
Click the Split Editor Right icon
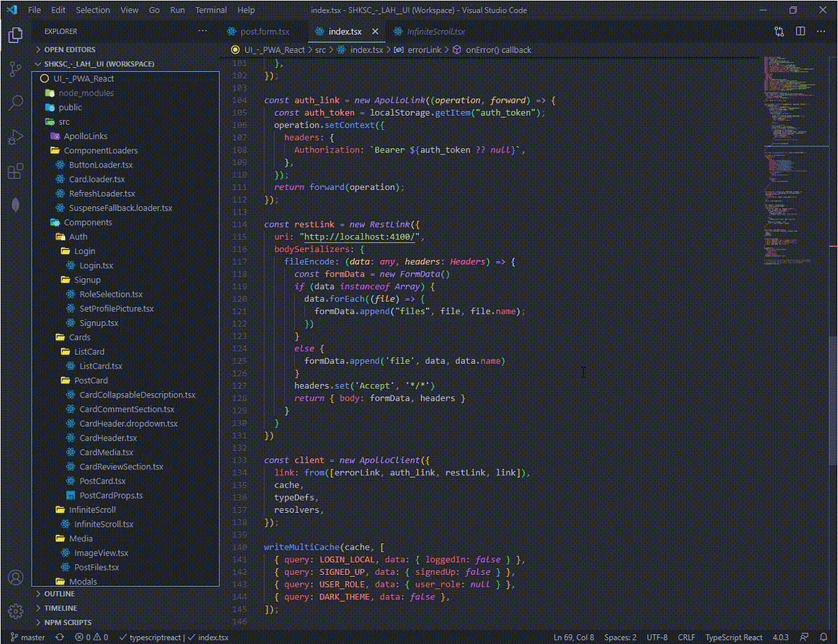tap(800, 31)
